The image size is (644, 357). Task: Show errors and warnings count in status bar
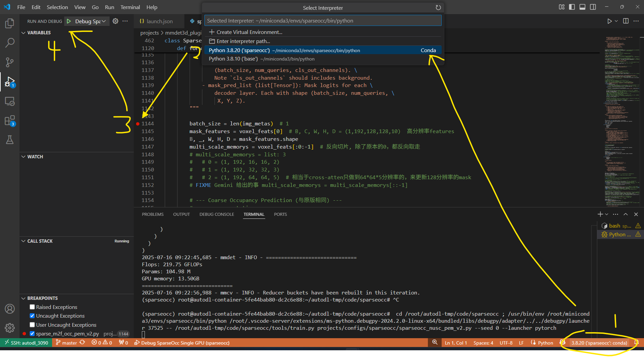pyautogui.click(x=102, y=343)
